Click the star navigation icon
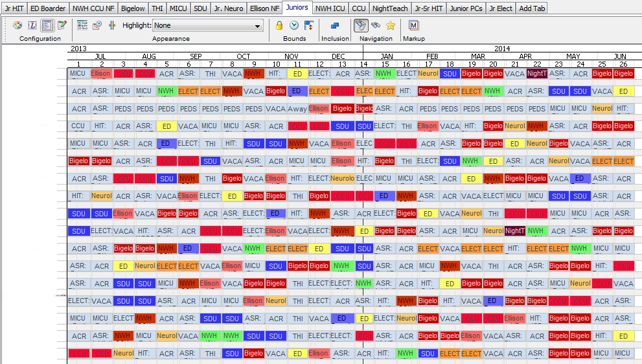Viewport: 642px width, 364px height. click(x=391, y=25)
